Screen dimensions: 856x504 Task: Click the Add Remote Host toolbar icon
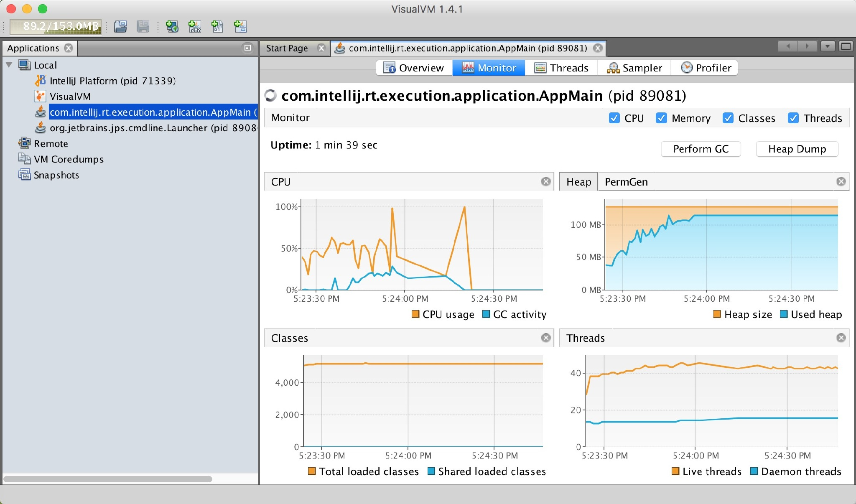tap(172, 27)
